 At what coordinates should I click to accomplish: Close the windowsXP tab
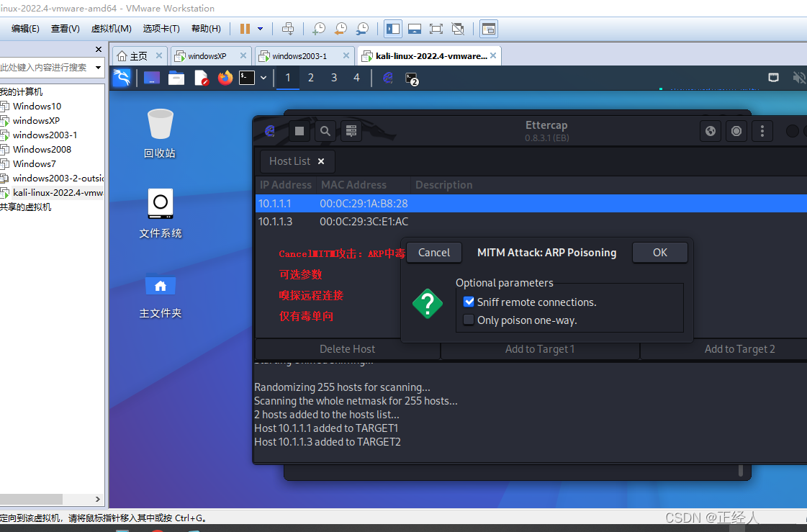point(243,55)
